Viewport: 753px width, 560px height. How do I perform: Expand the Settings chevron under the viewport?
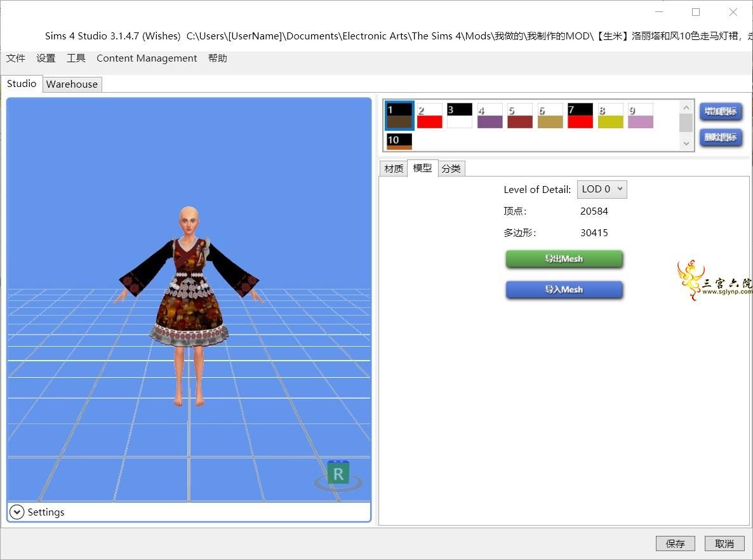pyautogui.click(x=17, y=512)
